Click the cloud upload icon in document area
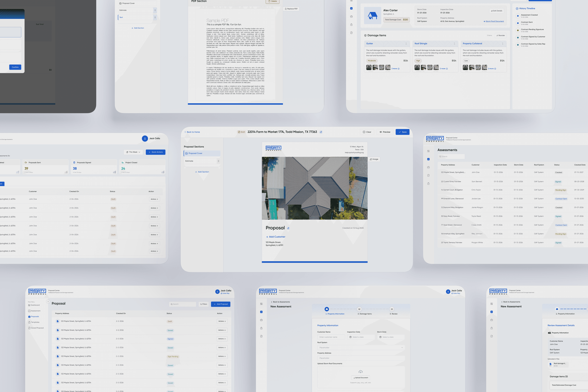The width and height of the screenshot is (588, 392). tap(361, 372)
